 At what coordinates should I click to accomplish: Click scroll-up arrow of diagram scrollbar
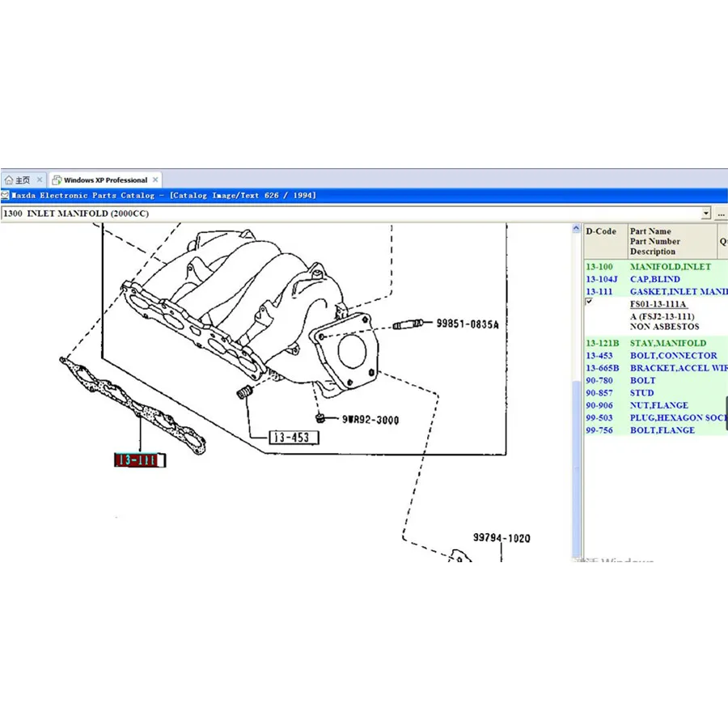[x=577, y=229]
